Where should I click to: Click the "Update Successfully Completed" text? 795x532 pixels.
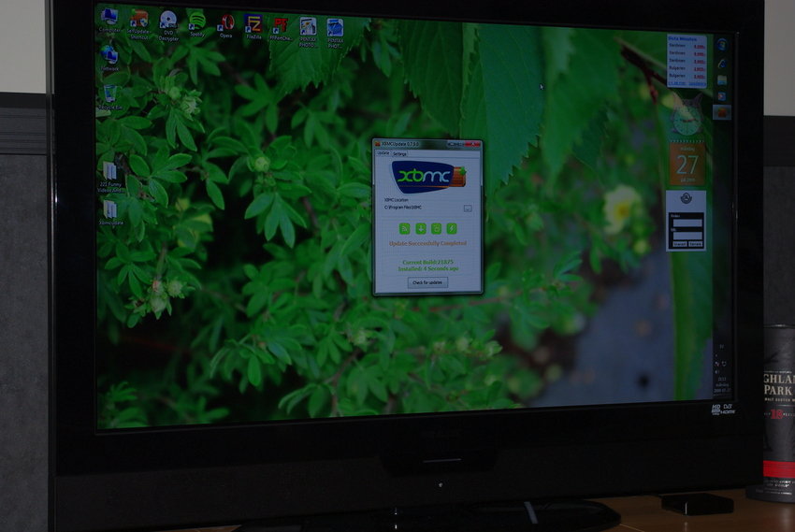[428, 244]
